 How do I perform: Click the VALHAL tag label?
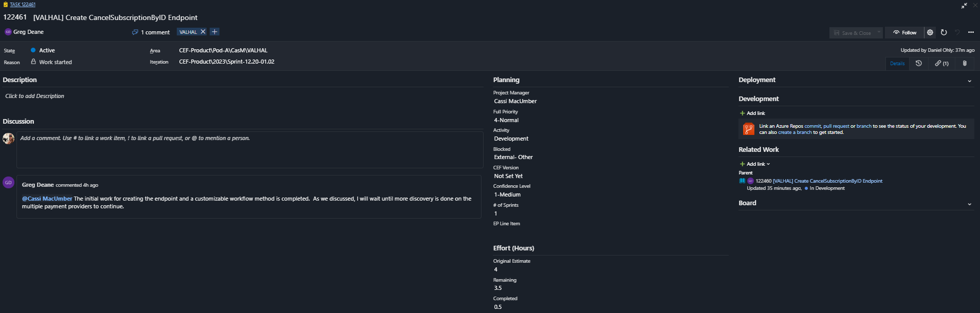point(188,32)
